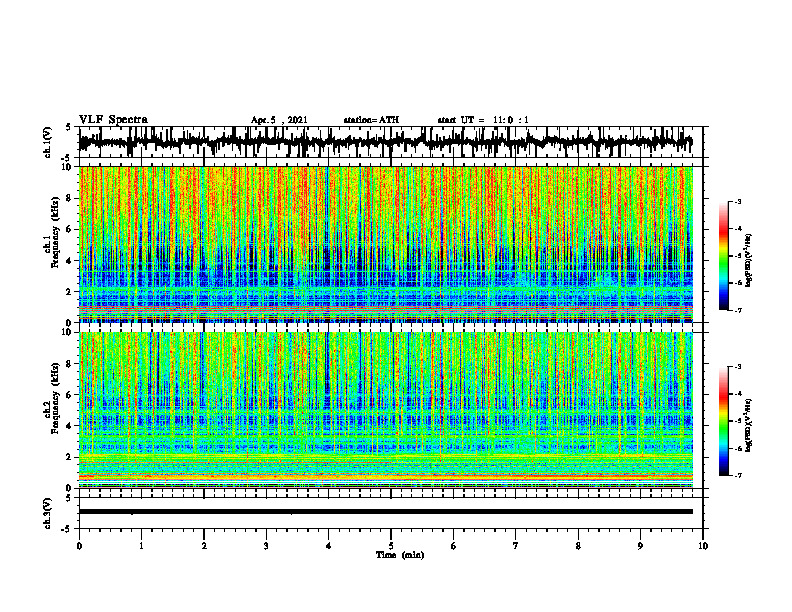Click the "station= ATH" header label
This screenshot has height=612, width=792.
(x=371, y=120)
